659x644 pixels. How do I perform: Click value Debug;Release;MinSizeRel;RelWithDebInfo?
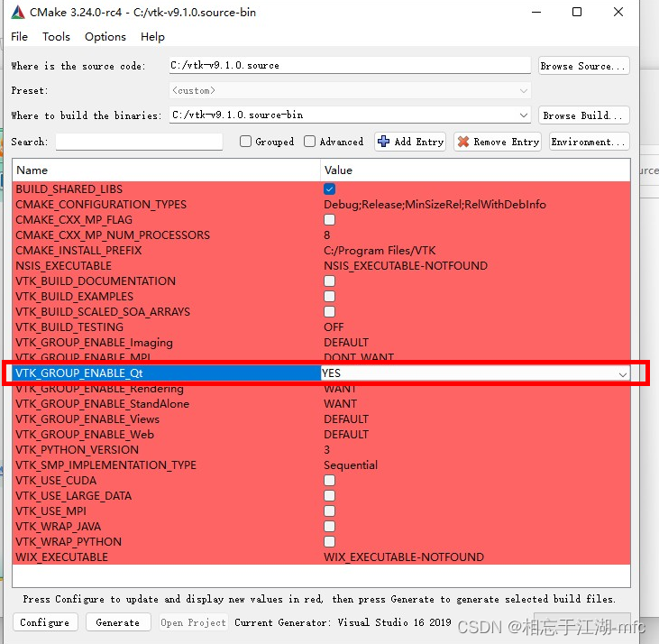(435, 205)
